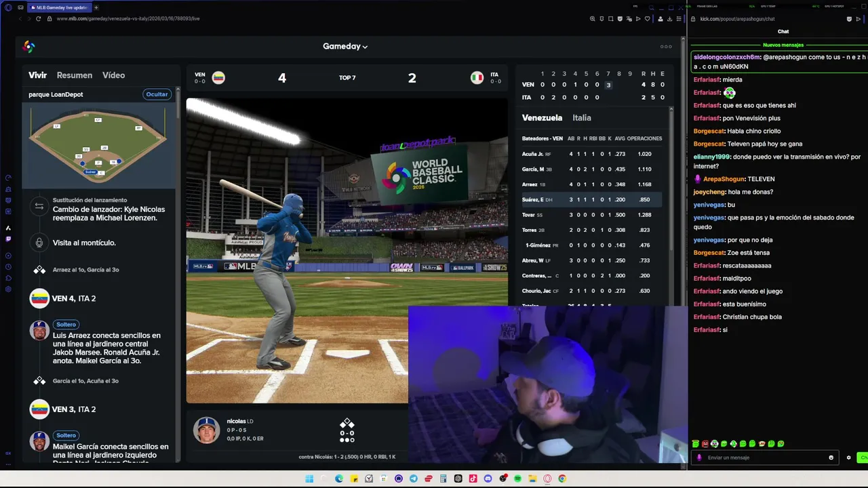Viewport: 868px width, 488px height.
Task: Click the Suárez marker on the field diagram
Action: 90,172
